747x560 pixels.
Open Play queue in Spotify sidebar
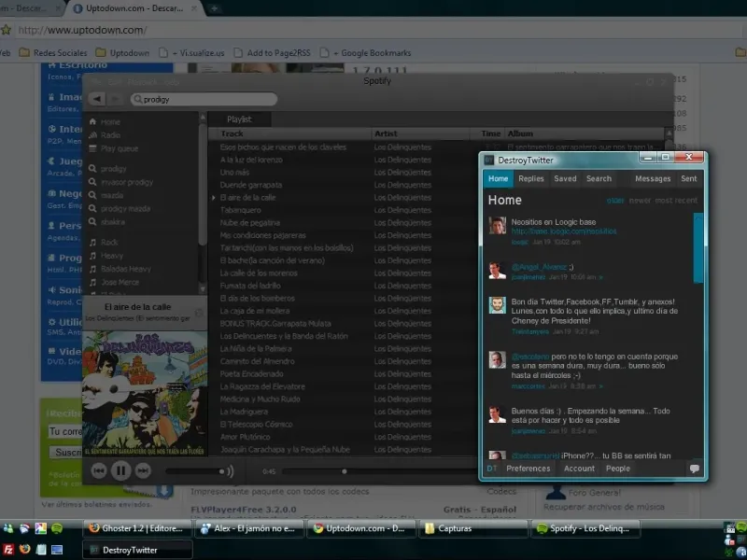point(119,148)
